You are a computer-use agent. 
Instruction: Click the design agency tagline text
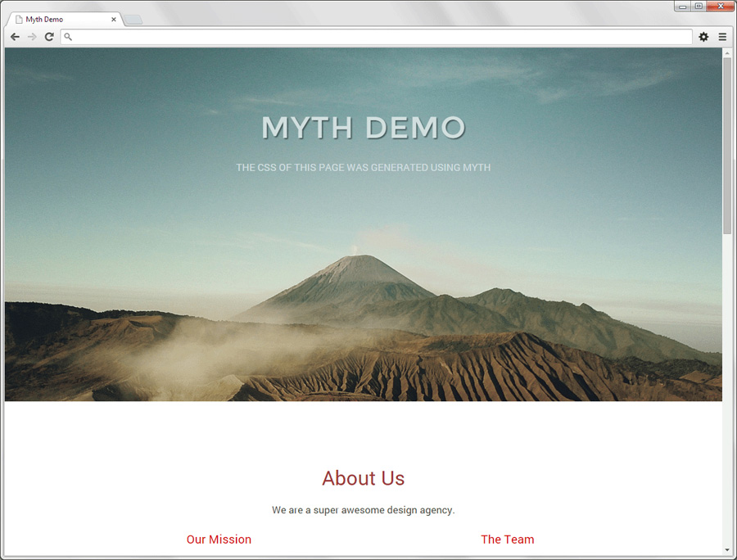click(363, 510)
